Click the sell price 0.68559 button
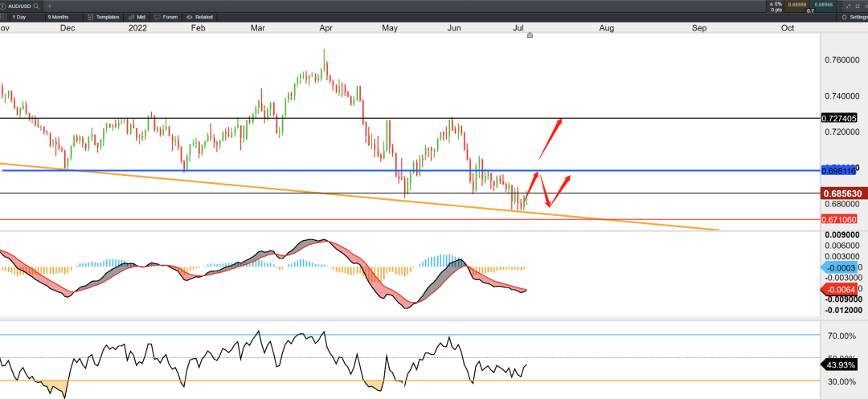 (x=796, y=5)
